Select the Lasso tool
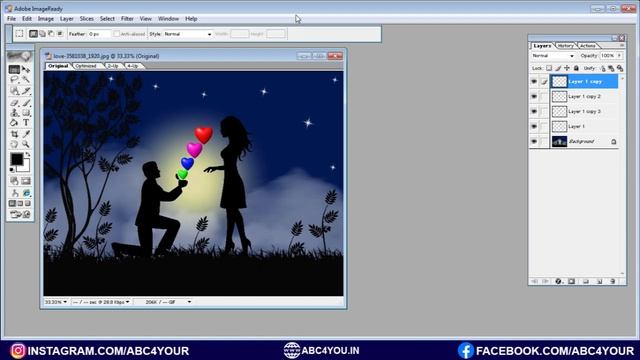 [14, 80]
